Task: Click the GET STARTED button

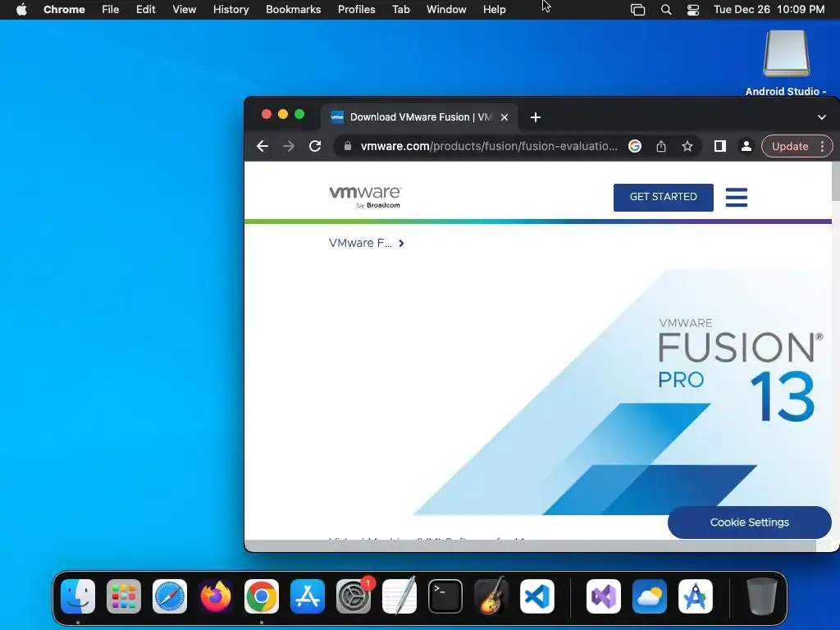Action: [663, 197]
